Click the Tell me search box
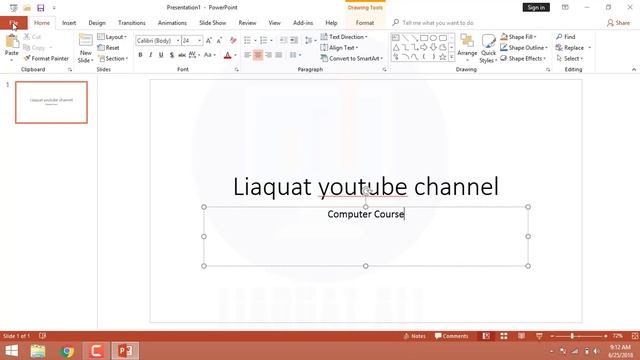The height and width of the screenshot is (360, 640). [438, 23]
